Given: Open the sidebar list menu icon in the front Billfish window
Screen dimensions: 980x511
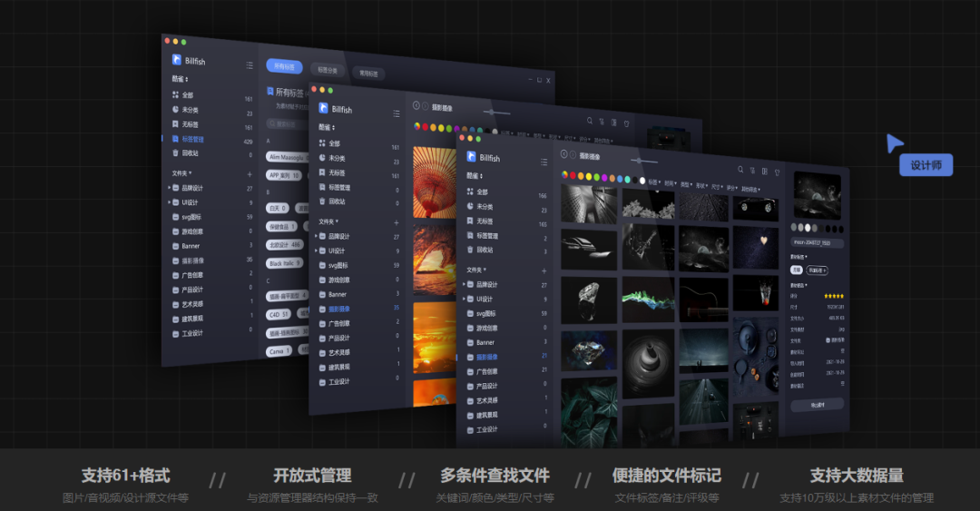Looking at the screenshot, I should [544, 161].
